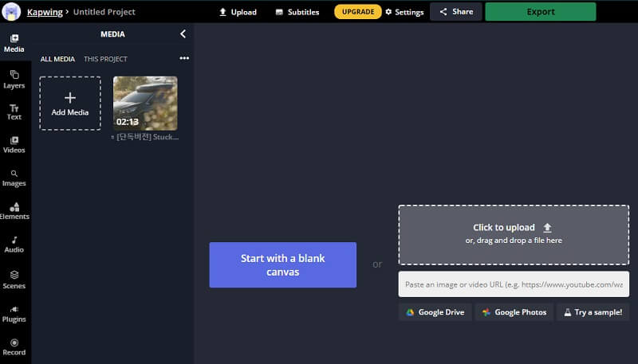Start the Record tool

[14, 346]
